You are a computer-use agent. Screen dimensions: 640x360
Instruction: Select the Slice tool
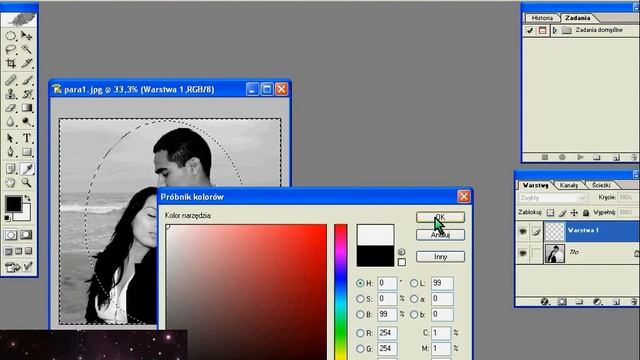(x=27, y=63)
